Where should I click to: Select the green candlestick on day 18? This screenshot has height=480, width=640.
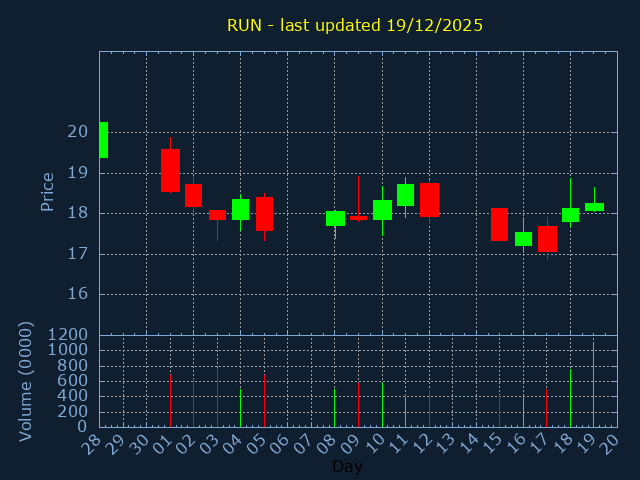[570, 214]
